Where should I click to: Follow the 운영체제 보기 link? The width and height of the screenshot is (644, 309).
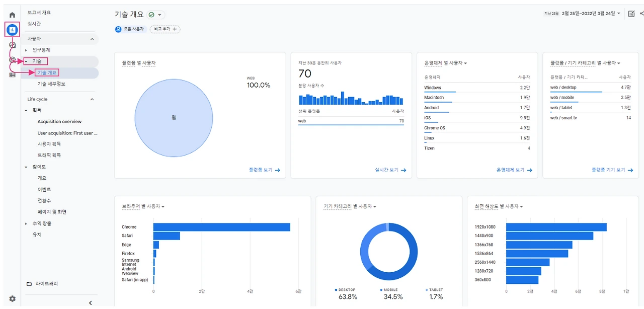point(514,170)
